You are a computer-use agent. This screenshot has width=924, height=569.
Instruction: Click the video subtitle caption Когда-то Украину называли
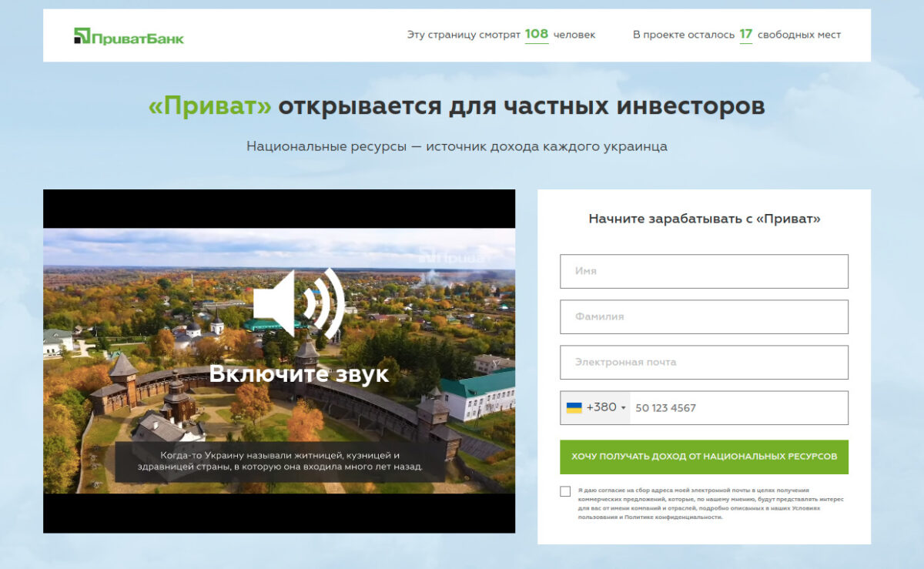[x=280, y=460]
